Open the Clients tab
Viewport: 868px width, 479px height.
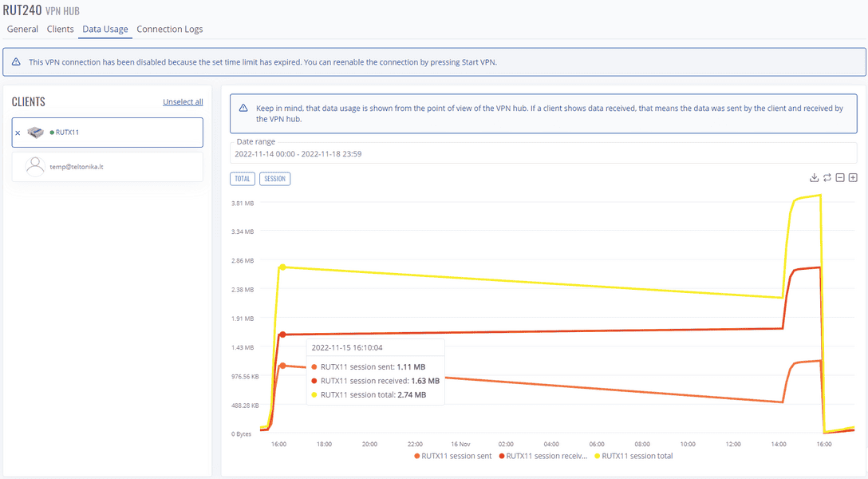click(x=60, y=30)
